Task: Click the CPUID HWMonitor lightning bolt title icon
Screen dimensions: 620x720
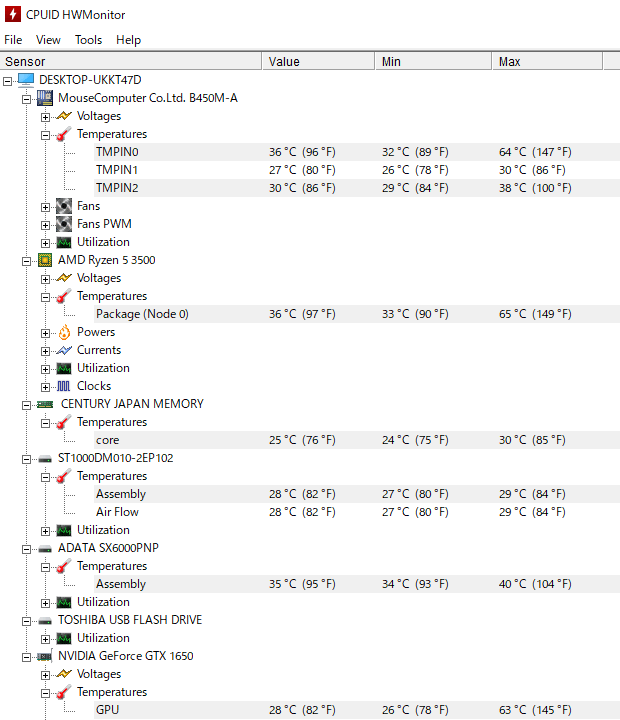Action: tap(12, 14)
